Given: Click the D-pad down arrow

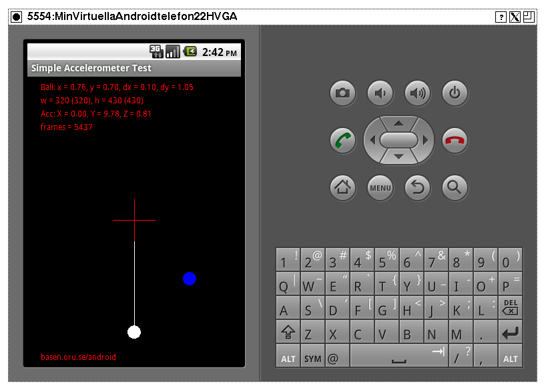Looking at the screenshot, I should [398, 157].
